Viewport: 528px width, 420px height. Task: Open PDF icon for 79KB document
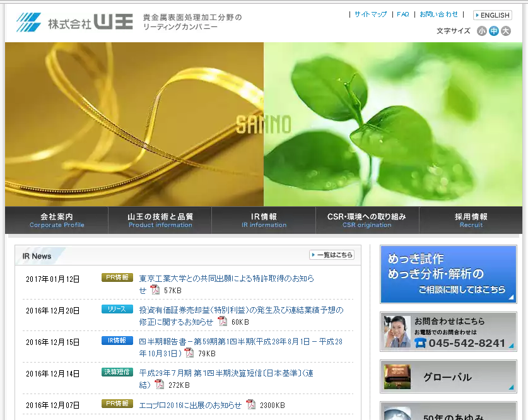click(x=189, y=353)
